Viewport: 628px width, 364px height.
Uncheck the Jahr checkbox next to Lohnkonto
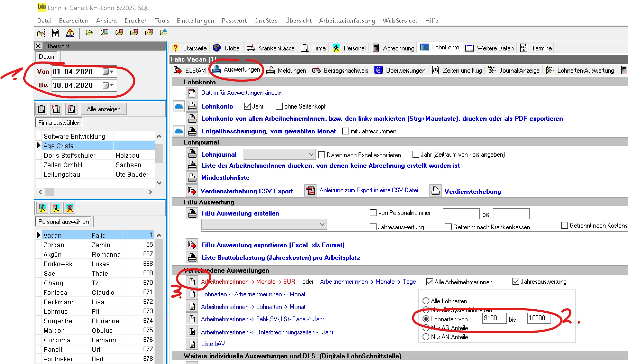pos(247,106)
